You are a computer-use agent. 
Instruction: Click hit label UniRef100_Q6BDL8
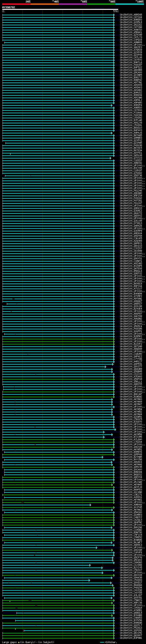131,613
